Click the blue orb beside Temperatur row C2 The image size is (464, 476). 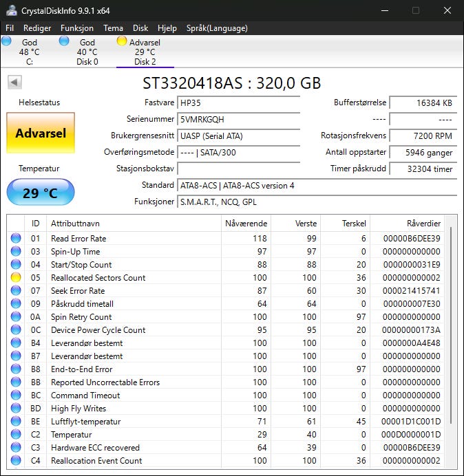pos(16,434)
